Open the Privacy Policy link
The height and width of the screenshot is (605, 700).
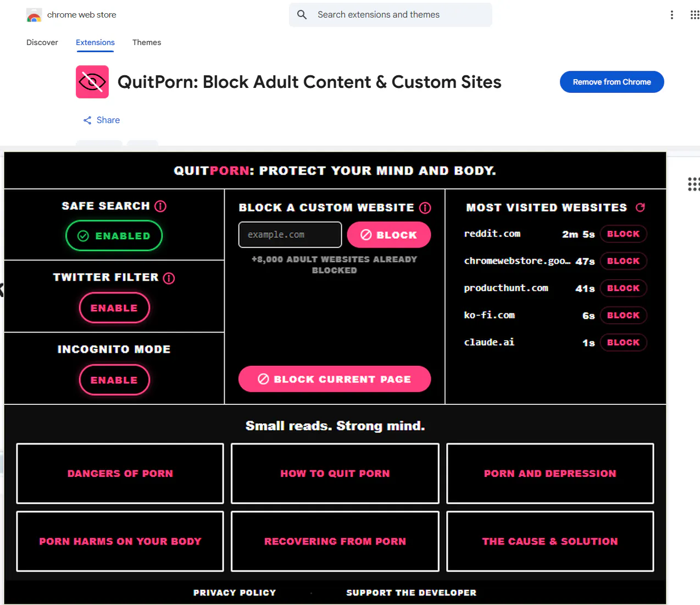coord(235,593)
